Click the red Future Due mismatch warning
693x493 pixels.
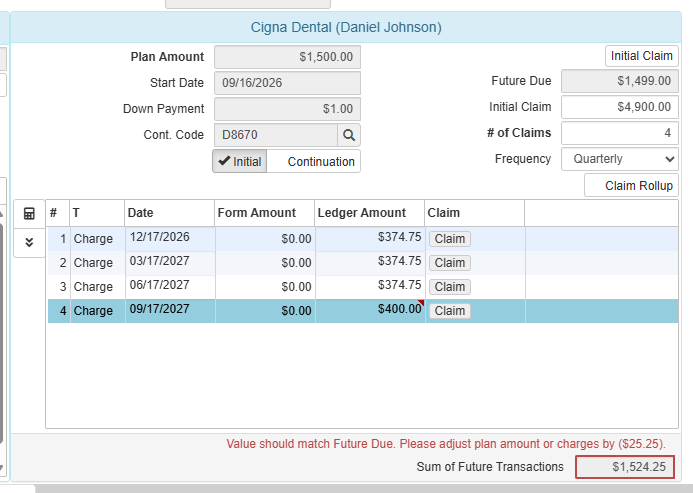[446, 444]
